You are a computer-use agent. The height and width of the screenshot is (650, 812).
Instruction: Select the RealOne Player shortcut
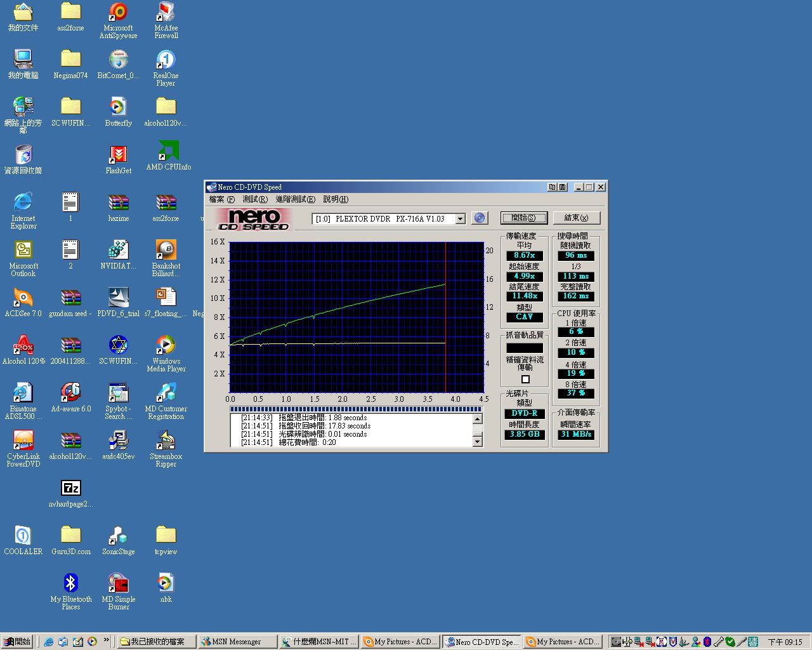click(x=166, y=68)
